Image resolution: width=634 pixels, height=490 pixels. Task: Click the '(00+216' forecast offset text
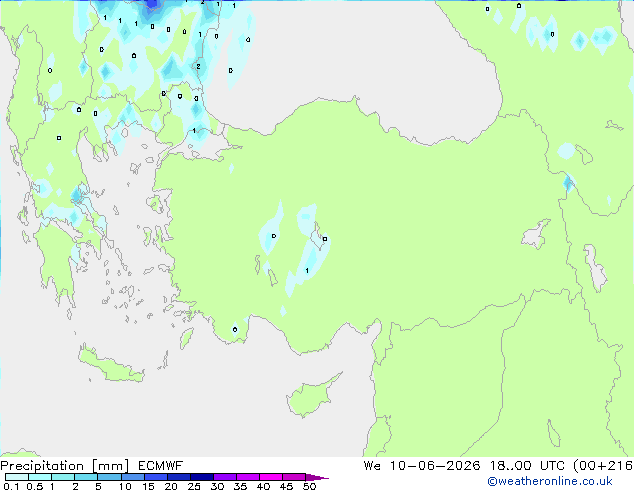point(603,466)
